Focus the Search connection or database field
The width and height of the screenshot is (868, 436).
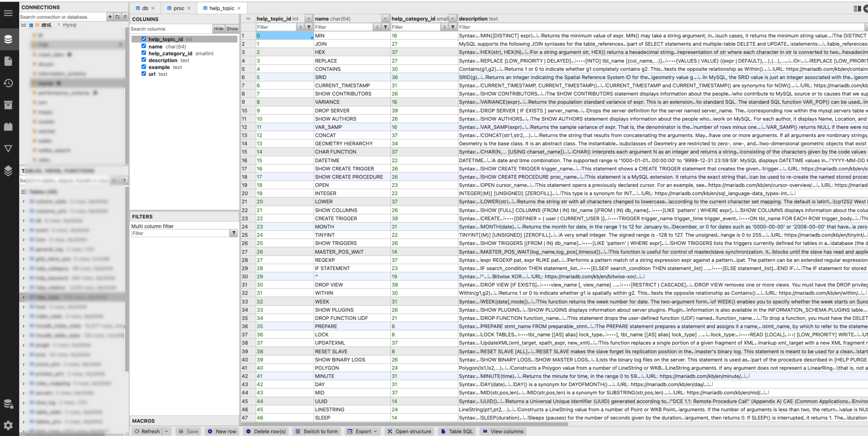coord(63,17)
